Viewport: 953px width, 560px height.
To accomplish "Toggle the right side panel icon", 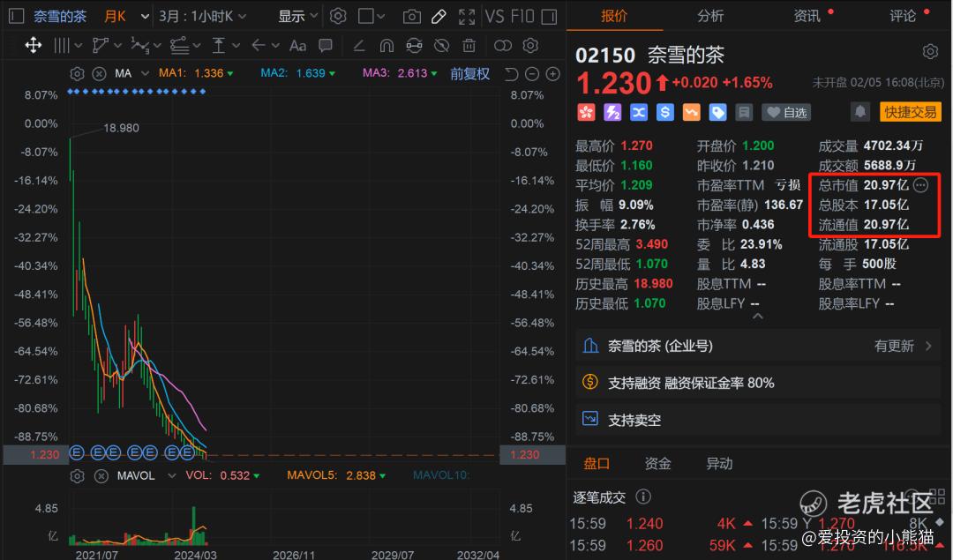I will [549, 17].
